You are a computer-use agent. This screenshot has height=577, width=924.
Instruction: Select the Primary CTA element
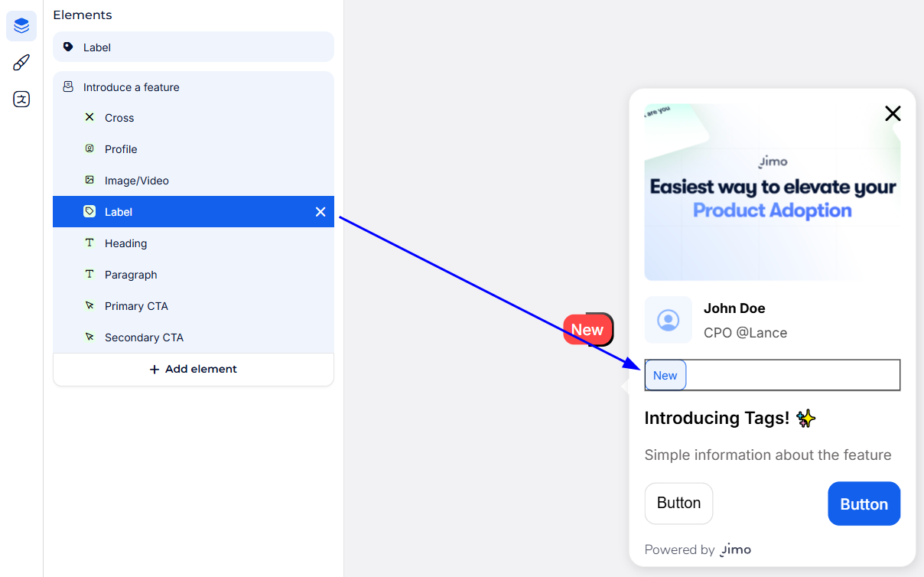(136, 306)
